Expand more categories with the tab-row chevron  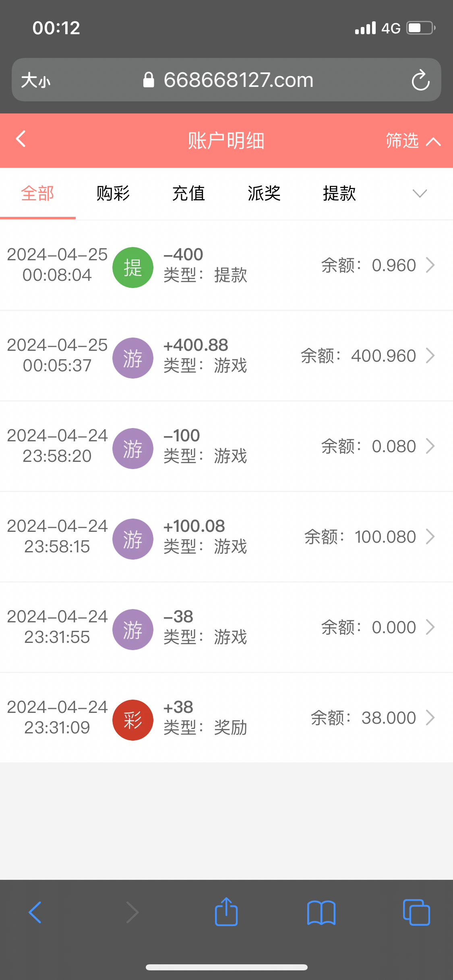(x=420, y=194)
